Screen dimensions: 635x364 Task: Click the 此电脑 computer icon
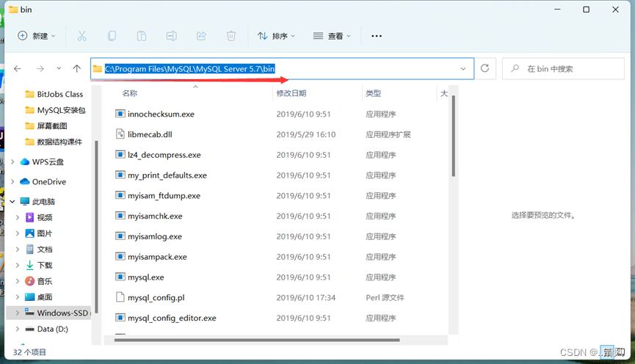point(25,202)
